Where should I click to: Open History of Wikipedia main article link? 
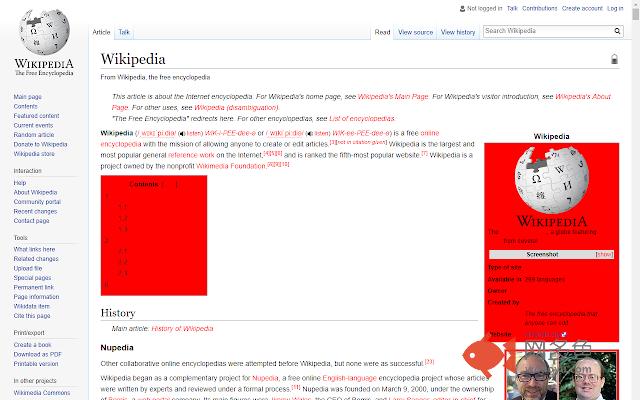(182, 329)
